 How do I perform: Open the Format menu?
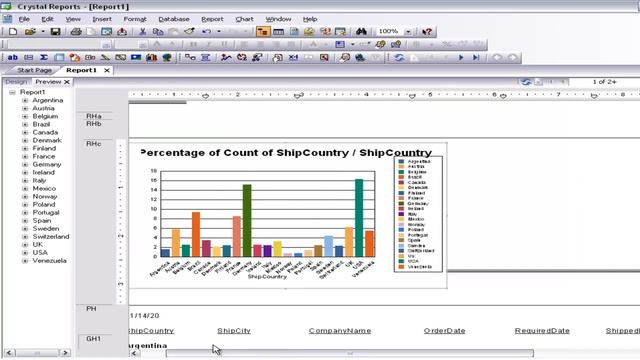point(135,19)
